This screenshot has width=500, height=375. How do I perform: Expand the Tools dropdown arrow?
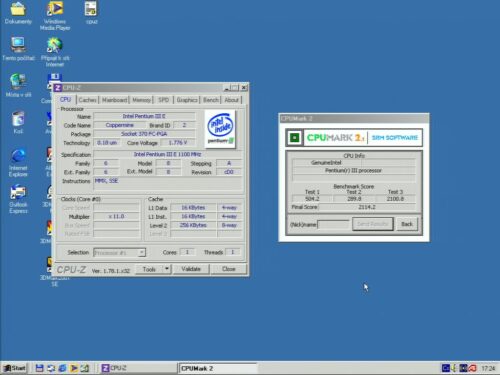[x=167, y=269]
